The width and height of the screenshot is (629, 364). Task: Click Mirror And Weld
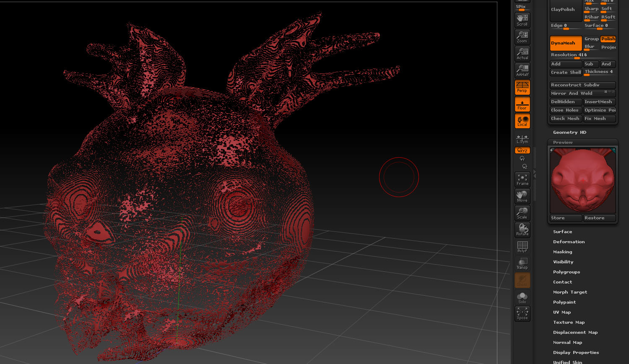click(583, 94)
